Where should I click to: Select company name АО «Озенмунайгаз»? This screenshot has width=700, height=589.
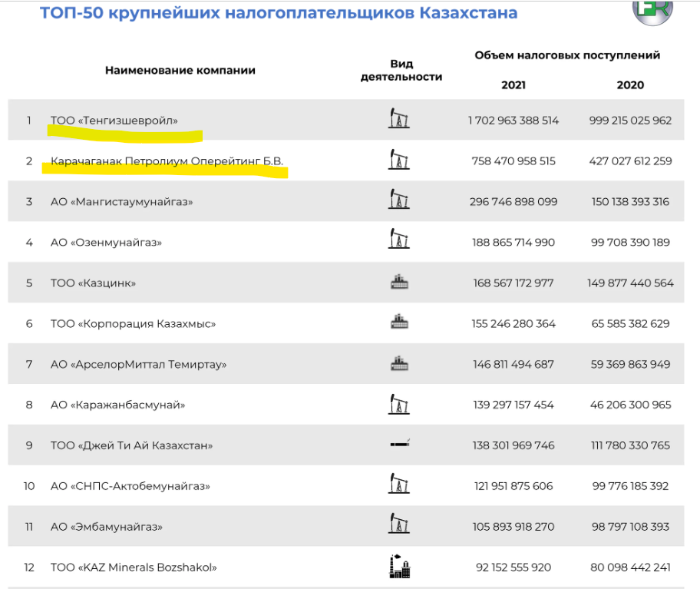(106, 243)
